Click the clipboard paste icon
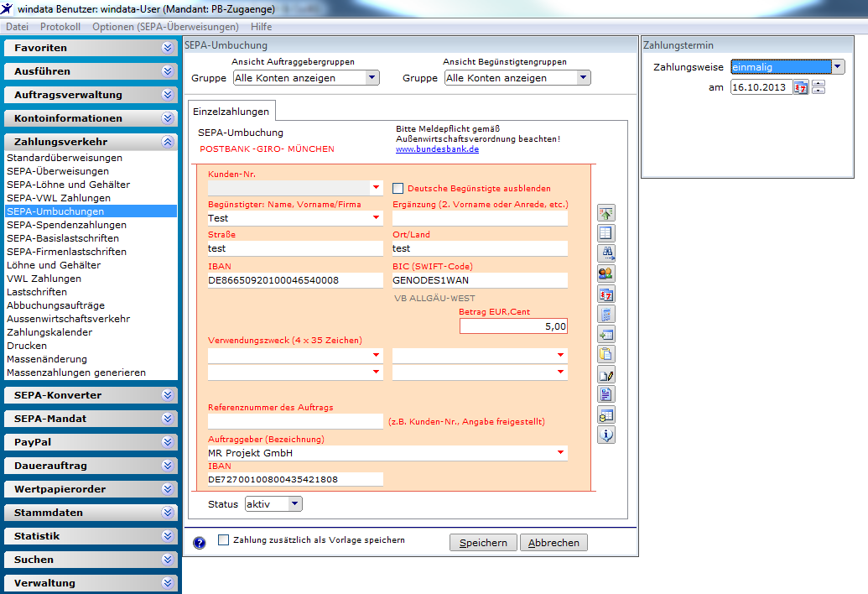The height and width of the screenshot is (594, 868). [606, 354]
